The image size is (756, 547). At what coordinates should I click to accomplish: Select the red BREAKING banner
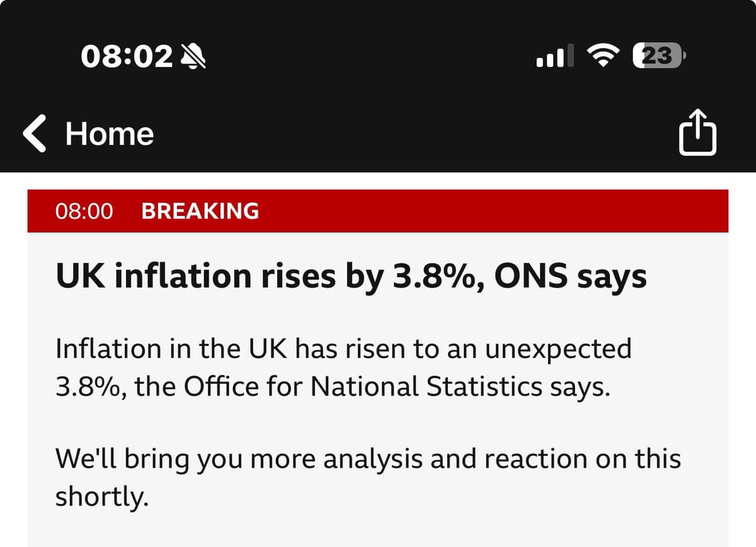(378, 210)
